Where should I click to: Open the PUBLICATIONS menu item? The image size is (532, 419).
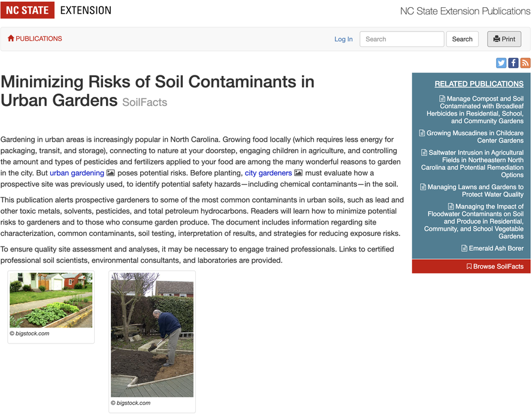coord(38,38)
